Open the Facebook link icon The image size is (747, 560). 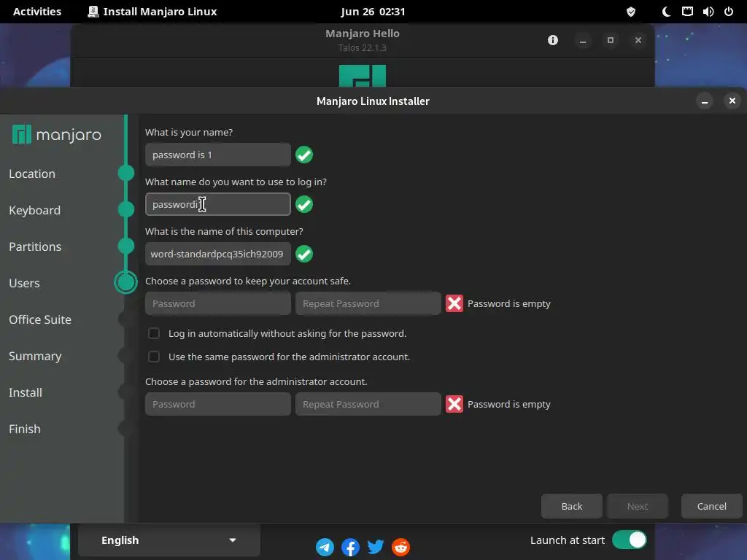(350, 547)
